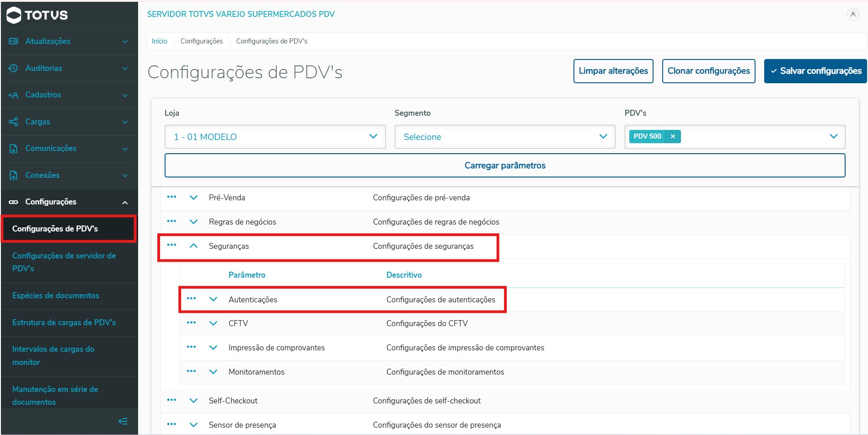Expand the Pré-Venda row
This screenshot has height=435, width=868.
[193, 198]
